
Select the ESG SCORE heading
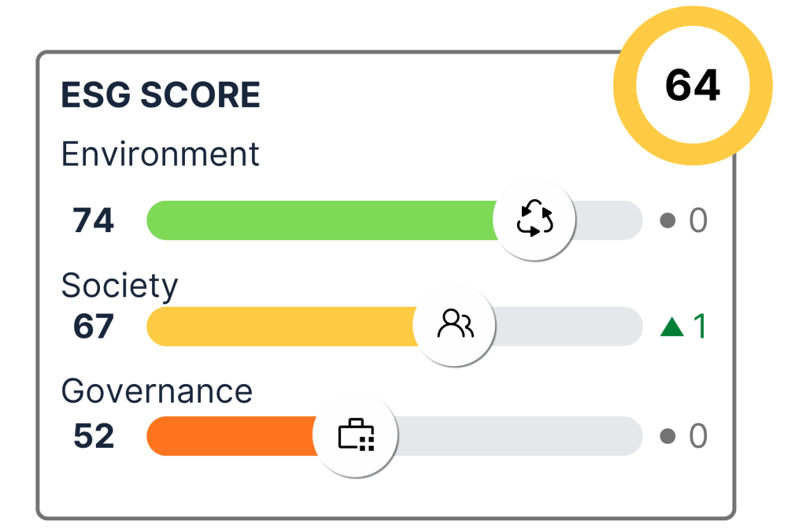point(161,96)
